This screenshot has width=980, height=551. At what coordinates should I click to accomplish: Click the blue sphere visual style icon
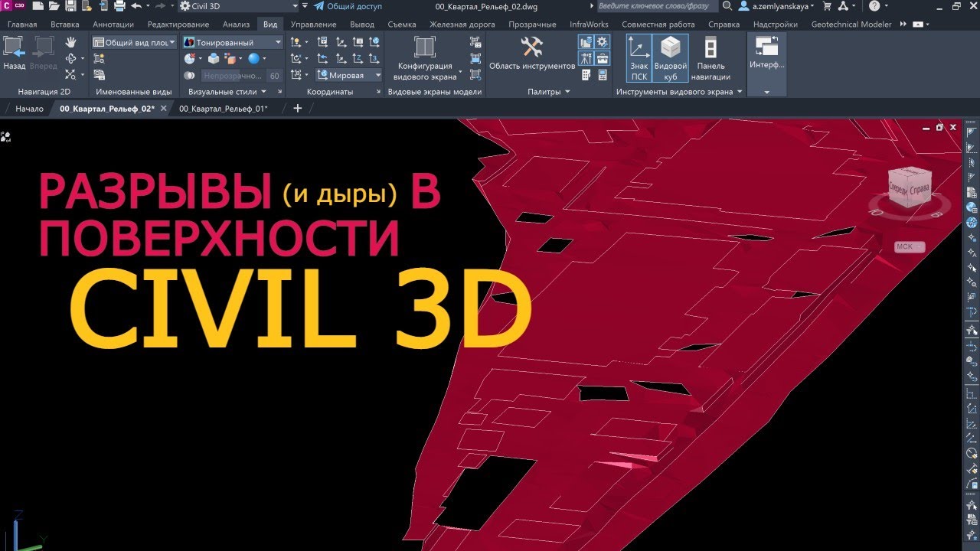[254, 58]
